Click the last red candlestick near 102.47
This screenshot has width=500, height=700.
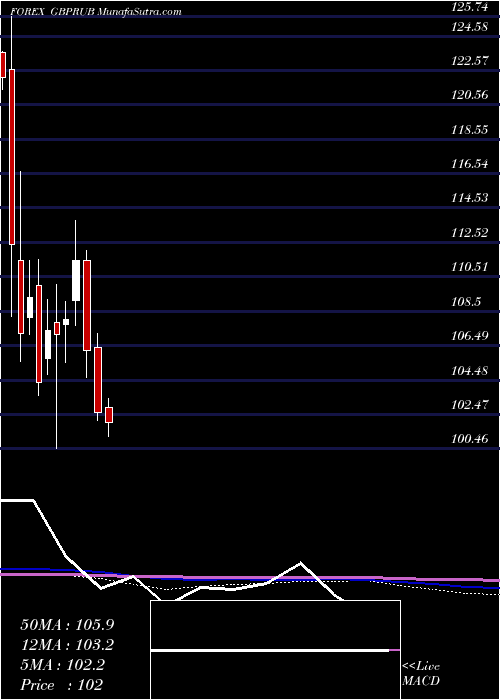pyautogui.click(x=109, y=415)
